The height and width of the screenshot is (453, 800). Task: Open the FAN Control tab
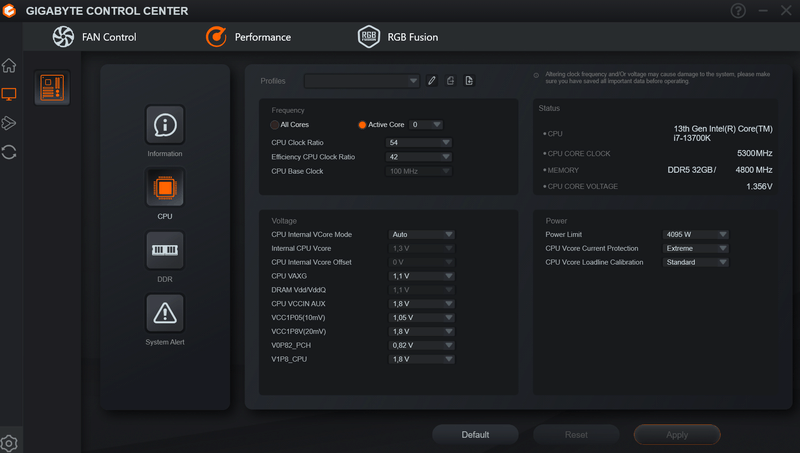[94, 37]
